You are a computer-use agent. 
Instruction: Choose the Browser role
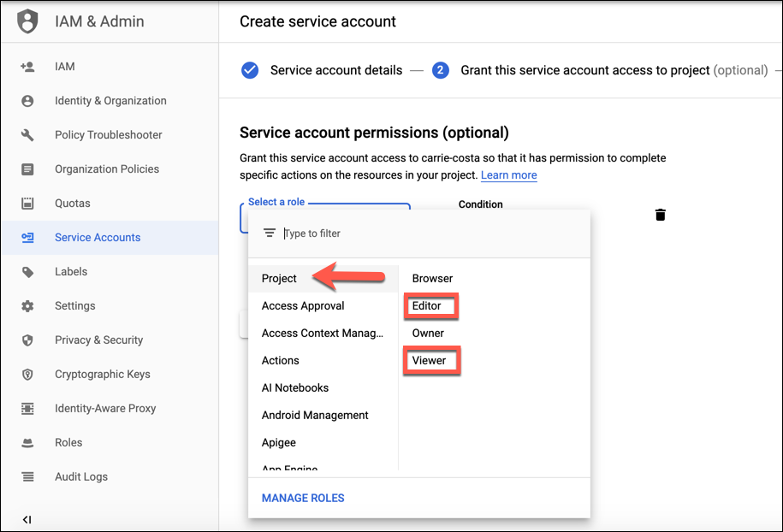coord(432,279)
